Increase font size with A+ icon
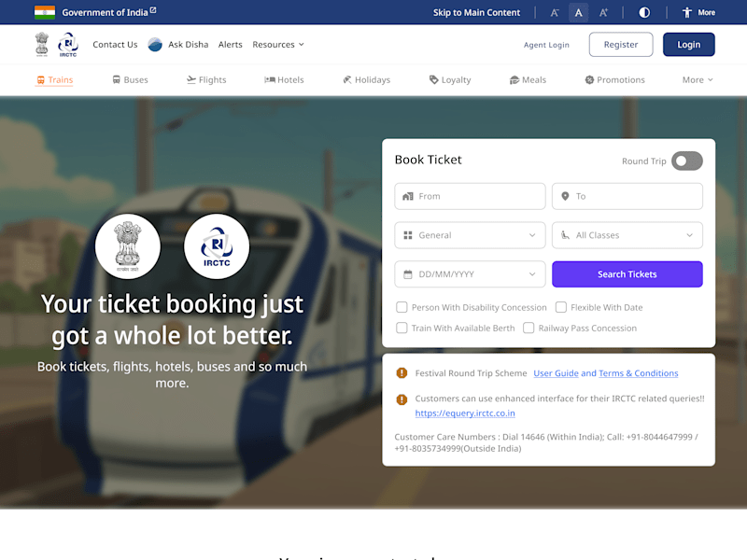 [x=603, y=13]
